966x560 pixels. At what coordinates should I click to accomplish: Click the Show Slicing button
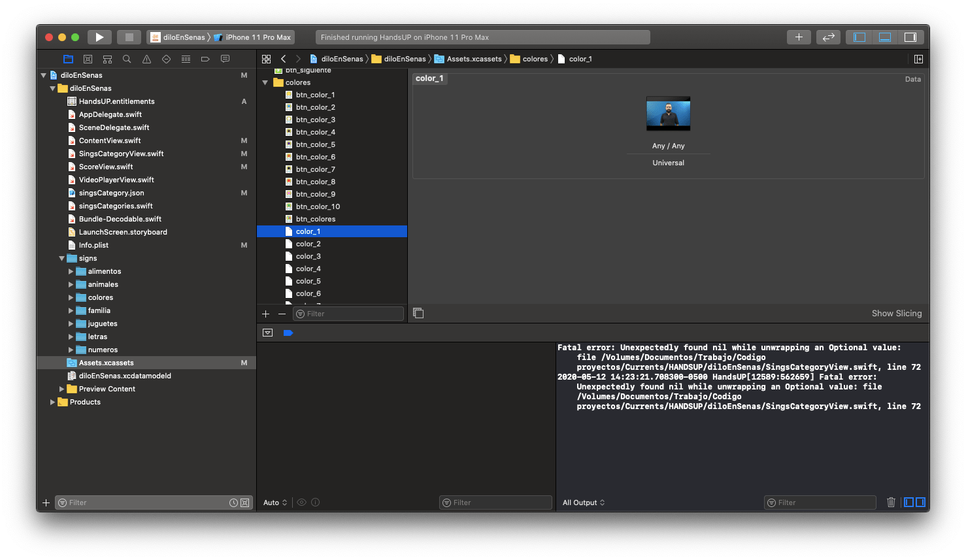(x=896, y=313)
